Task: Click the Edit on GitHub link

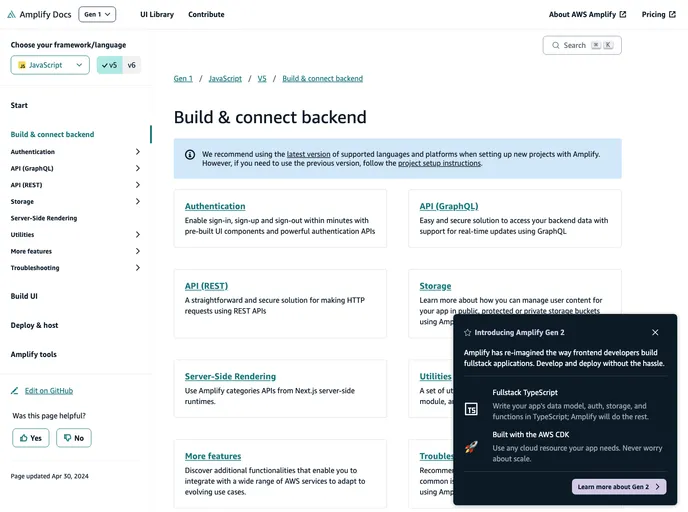Action: [49, 390]
